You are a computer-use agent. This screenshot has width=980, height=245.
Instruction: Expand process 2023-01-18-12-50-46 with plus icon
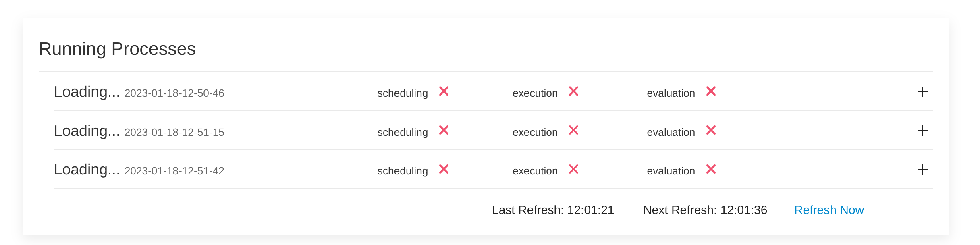[x=922, y=92]
